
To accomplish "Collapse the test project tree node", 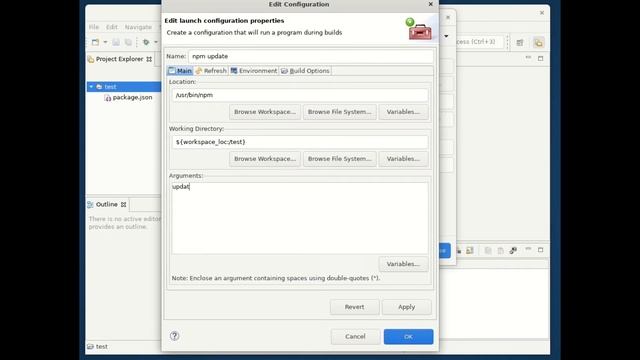I will [91, 87].
